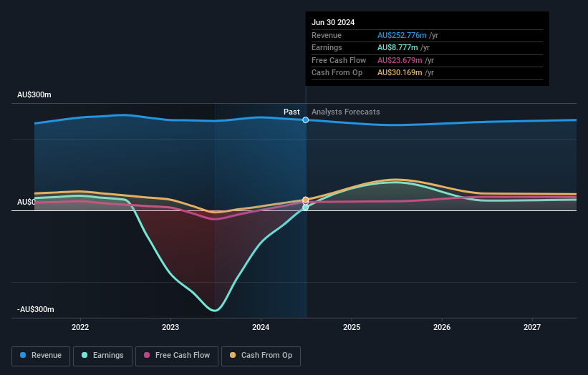Screen dimensions: 588x375
Task: Click the Cash From Op label in tooltip
Action: 337,73
